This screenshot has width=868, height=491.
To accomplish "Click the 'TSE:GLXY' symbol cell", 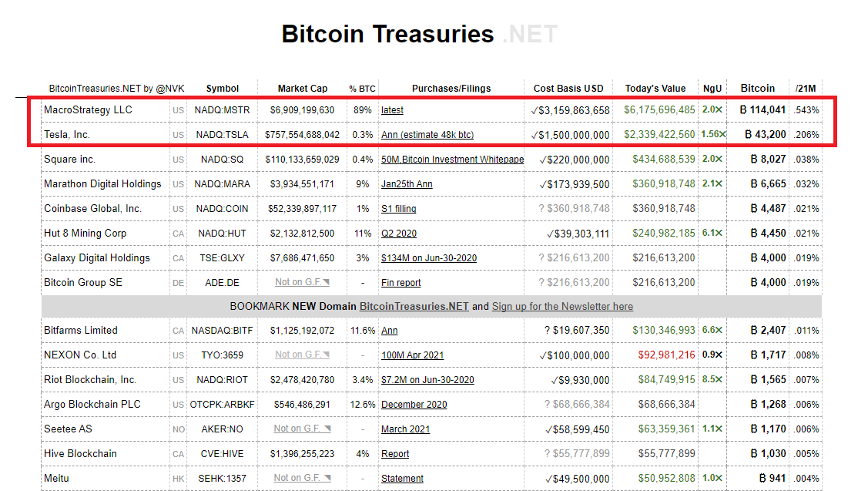I will (222, 258).
